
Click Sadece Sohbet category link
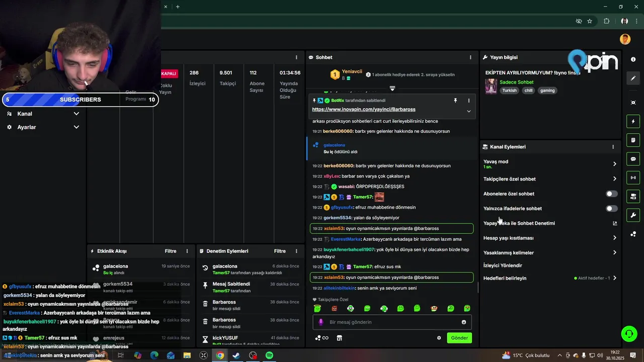(x=517, y=82)
